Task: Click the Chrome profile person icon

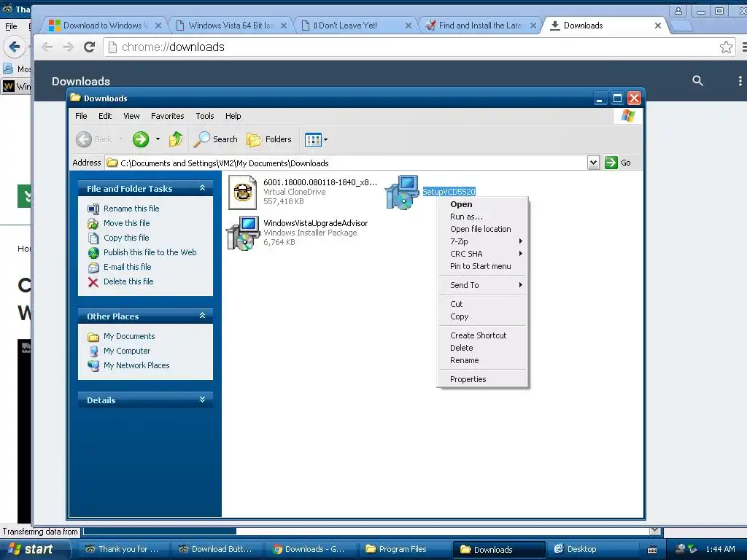Action: point(678,12)
